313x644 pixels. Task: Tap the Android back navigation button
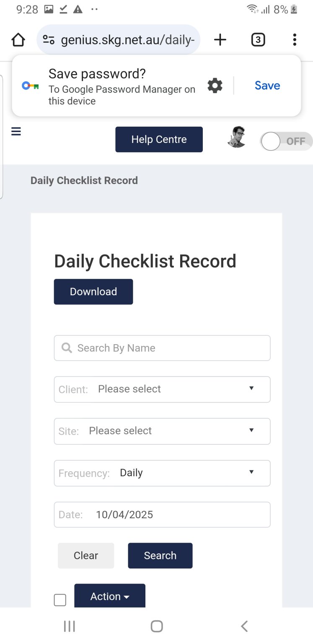click(x=244, y=626)
